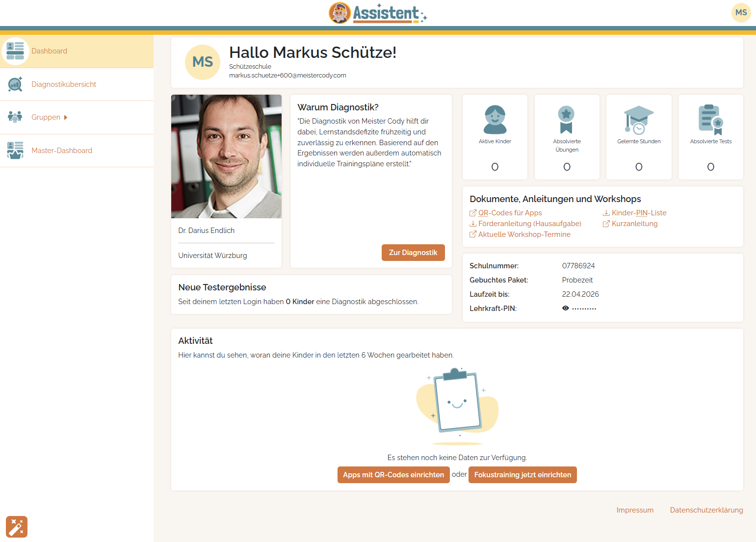
Task: Click Fokustraining jetzt einrichten button
Action: point(522,475)
